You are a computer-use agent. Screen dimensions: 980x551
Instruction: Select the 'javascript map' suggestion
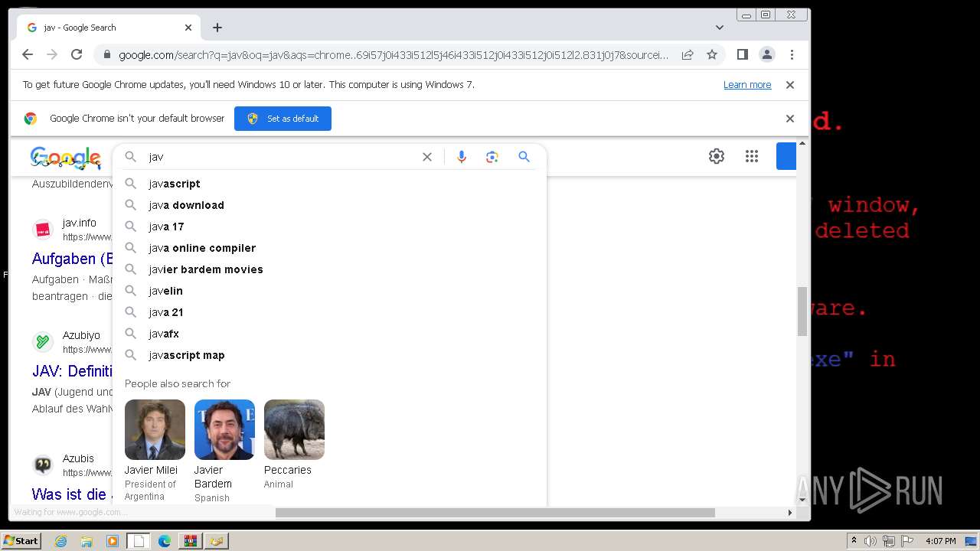pyautogui.click(x=329, y=355)
